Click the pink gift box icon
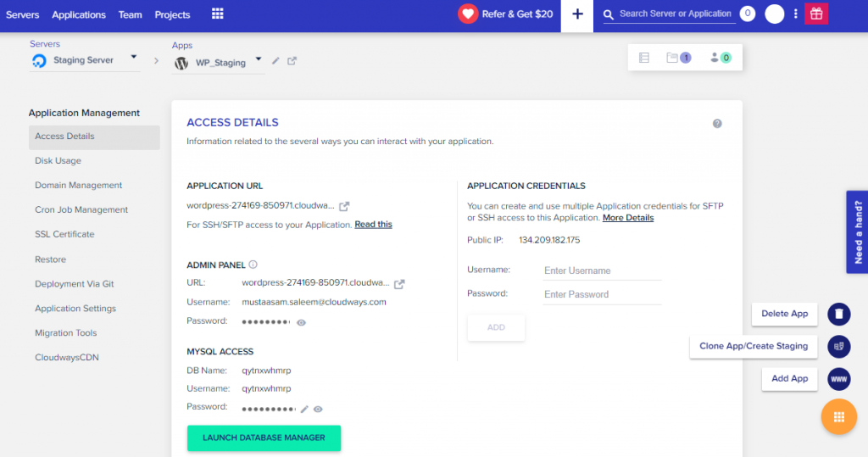Viewport: 868px width, 457px height. point(816,14)
